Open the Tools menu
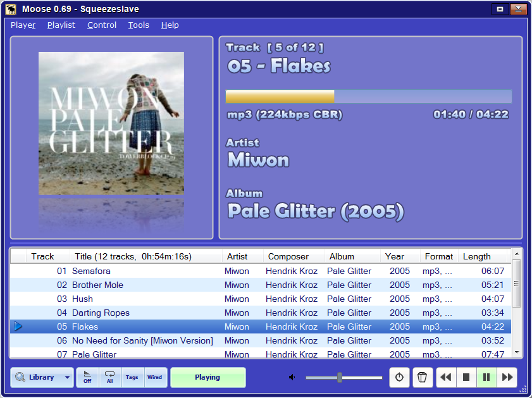Image resolution: width=532 pixels, height=398 pixels. pyautogui.click(x=139, y=25)
